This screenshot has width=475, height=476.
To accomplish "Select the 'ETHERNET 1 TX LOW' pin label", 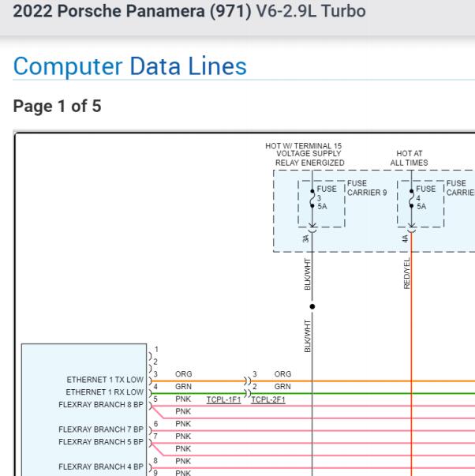I will [x=105, y=380].
